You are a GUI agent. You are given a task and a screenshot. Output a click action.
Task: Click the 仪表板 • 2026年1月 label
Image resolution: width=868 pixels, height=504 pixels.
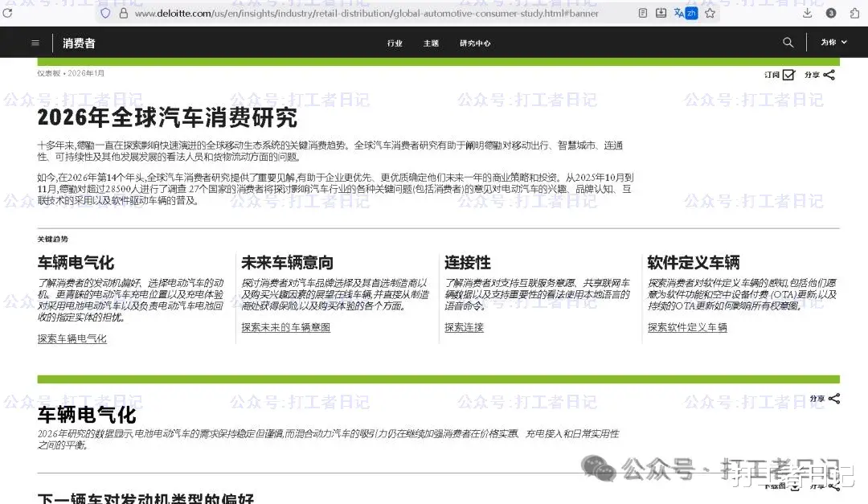click(x=71, y=73)
